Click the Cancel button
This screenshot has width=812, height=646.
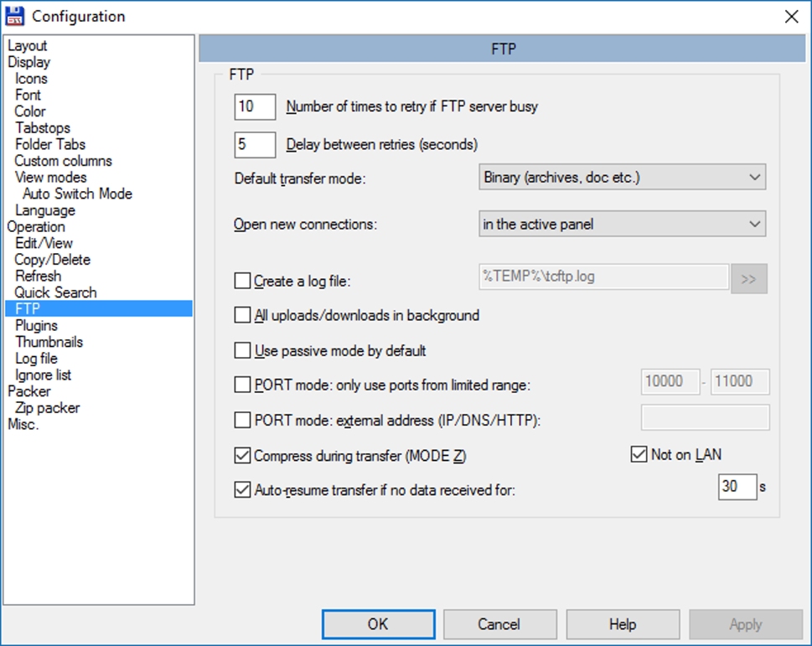(499, 624)
